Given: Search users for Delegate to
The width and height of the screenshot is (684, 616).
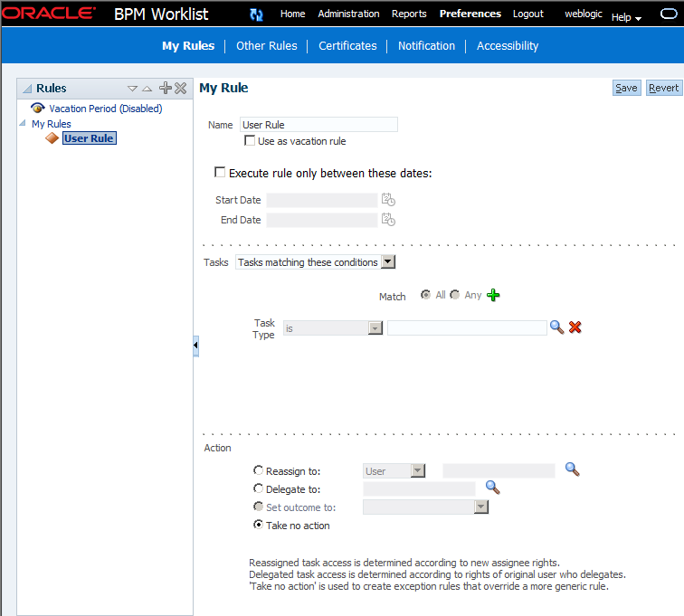Looking at the screenshot, I should coord(492,488).
